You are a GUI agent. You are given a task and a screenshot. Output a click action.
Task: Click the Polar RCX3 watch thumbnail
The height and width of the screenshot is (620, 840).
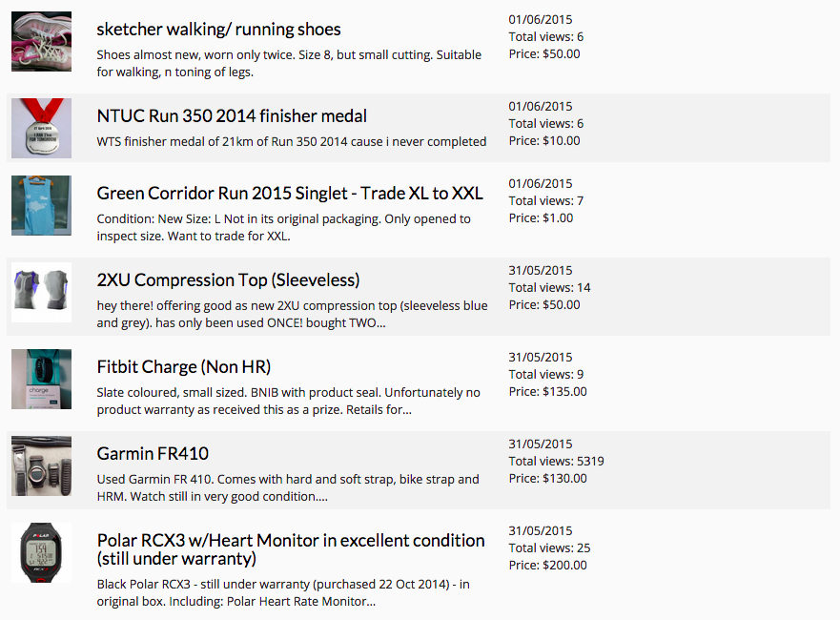point(41,552)
